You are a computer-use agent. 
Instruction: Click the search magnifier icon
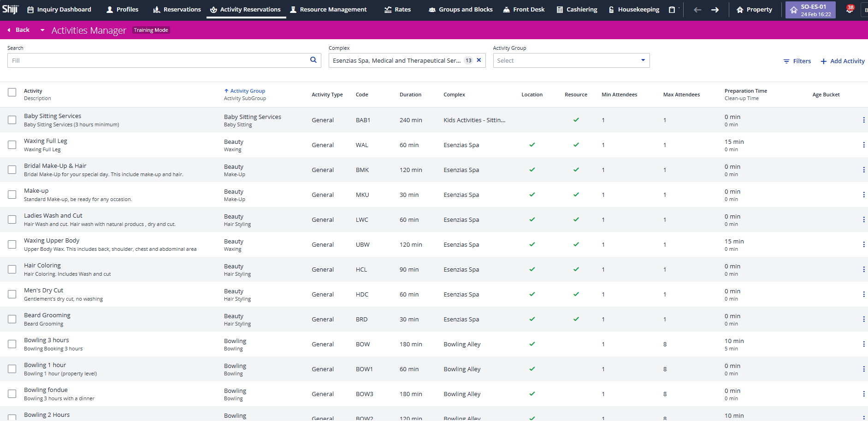point(313,60)
